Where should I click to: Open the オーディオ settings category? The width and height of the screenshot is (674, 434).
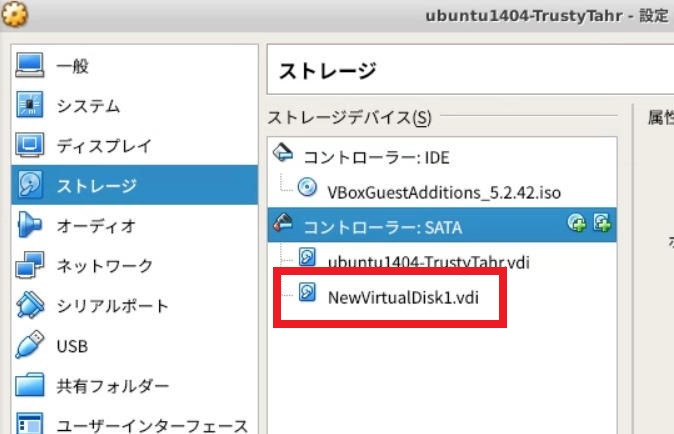point(135,225)
